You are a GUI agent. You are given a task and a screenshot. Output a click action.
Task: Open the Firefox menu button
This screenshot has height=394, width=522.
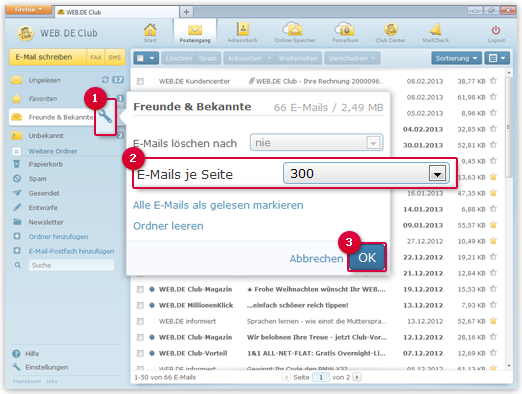click(28, 9)
